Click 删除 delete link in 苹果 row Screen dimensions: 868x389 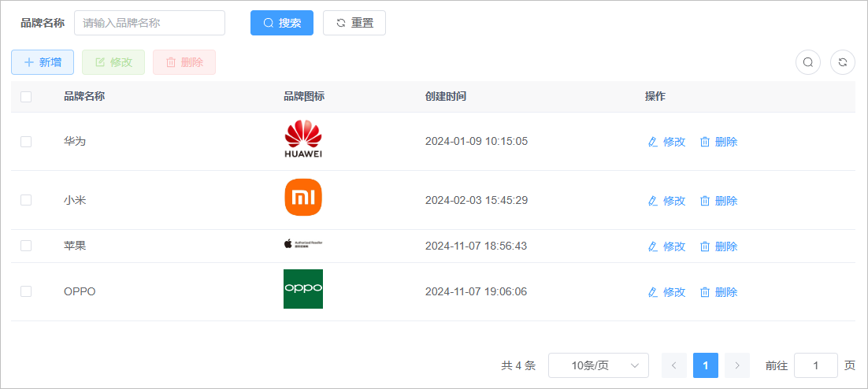[719, 246]
